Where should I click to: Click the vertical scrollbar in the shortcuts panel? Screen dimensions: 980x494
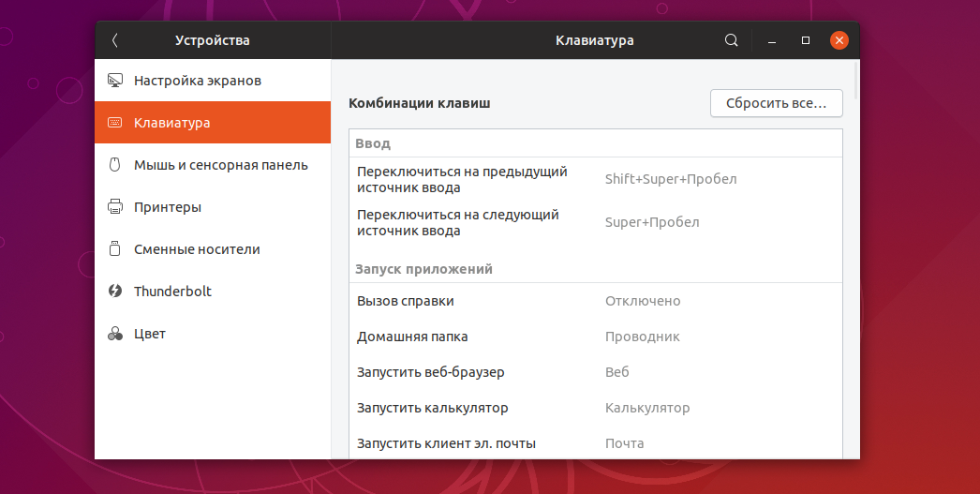click(855, 75)
